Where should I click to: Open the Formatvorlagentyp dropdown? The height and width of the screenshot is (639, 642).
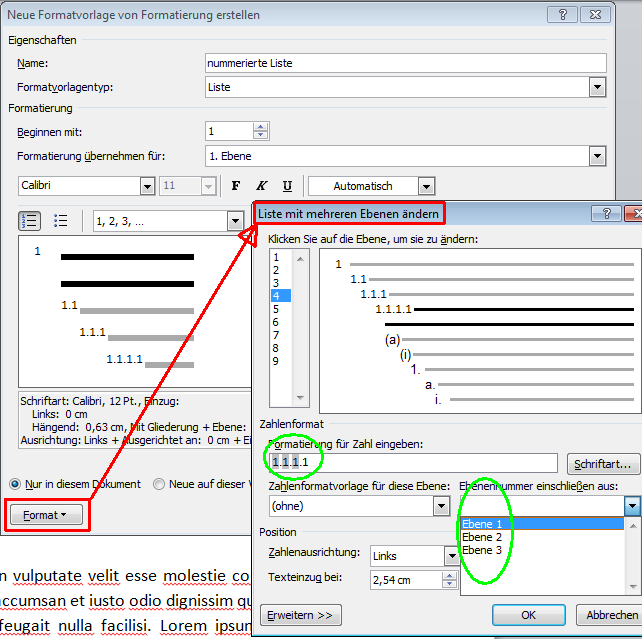597,87
